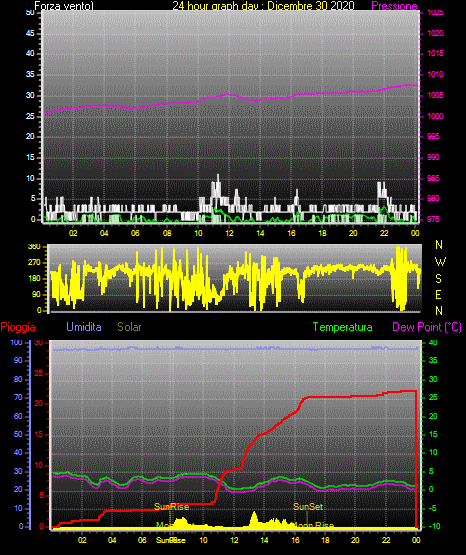Click 1000 on the pressure axis

coord(435,116)
